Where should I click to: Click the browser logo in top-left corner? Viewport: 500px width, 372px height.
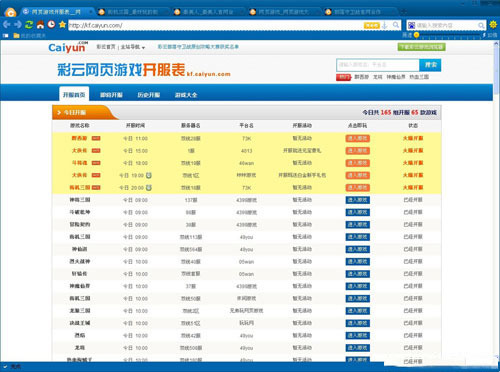click(10, 12)
